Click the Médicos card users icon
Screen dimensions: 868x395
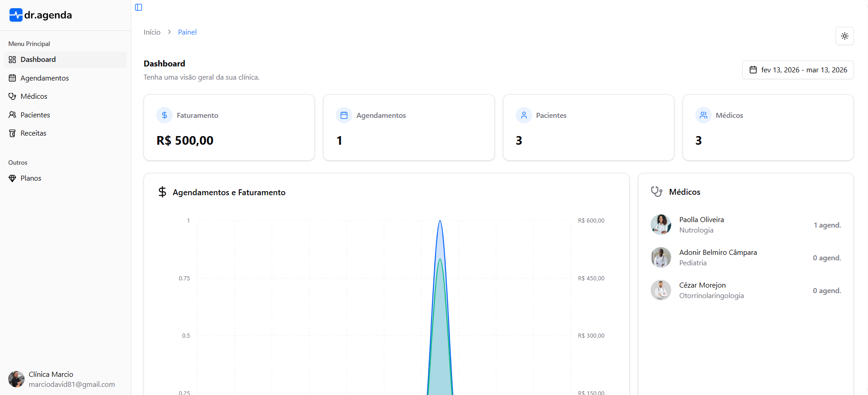tap(704, 116)
